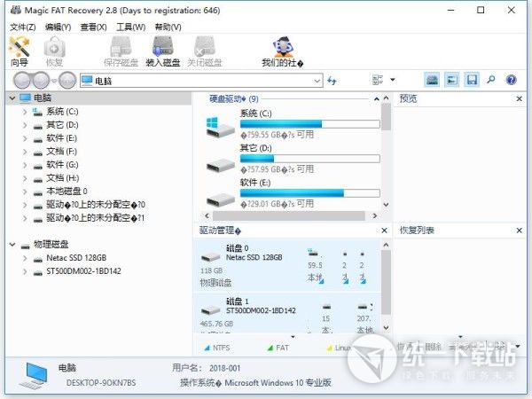The image size is (532, 399).
Task: Expand the 系统 (C:) tree node
Action: [x=25, y=112]
